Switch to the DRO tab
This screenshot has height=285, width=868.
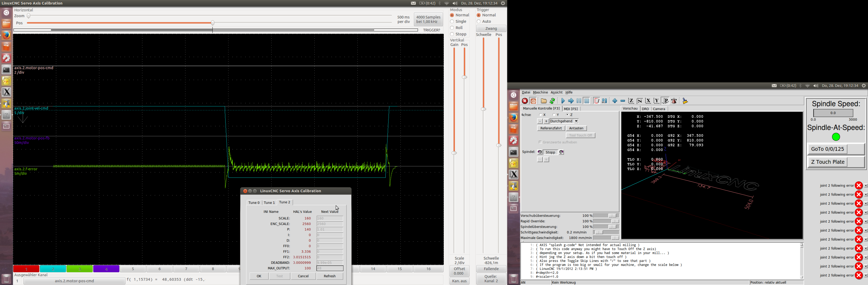click(x=645, y=109)
